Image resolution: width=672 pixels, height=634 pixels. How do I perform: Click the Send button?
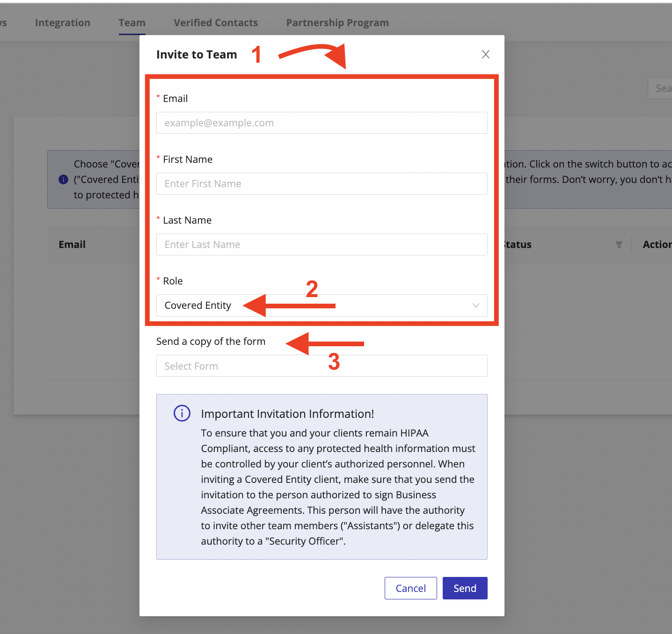tap(465, 588)
